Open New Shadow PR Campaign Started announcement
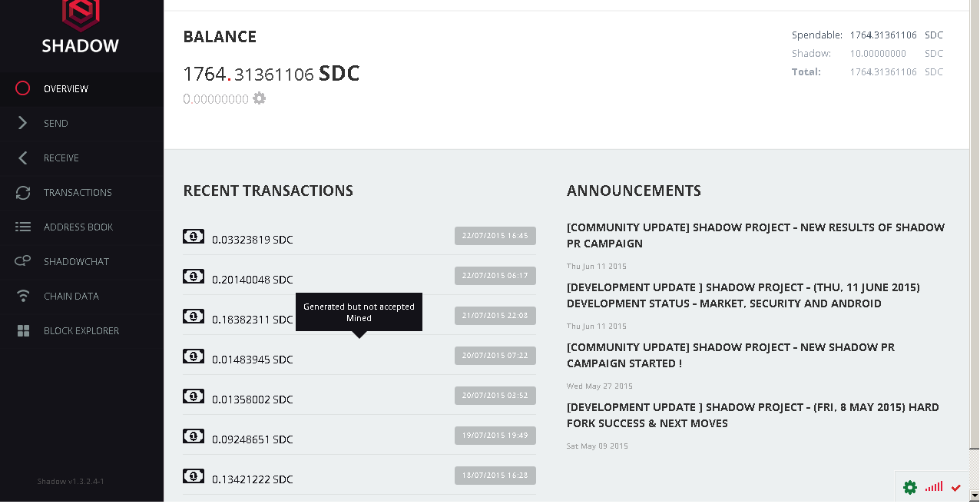The width and height of the screenshot is (980, 504). tap(730, 355)
